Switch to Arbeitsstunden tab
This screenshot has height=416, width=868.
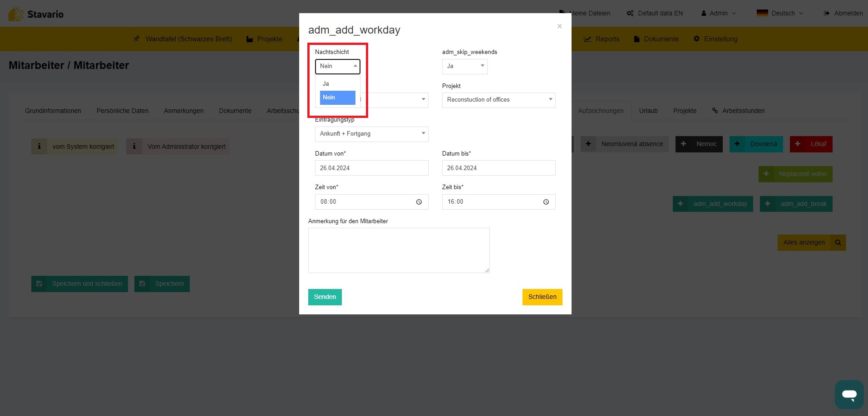(738, 111)
